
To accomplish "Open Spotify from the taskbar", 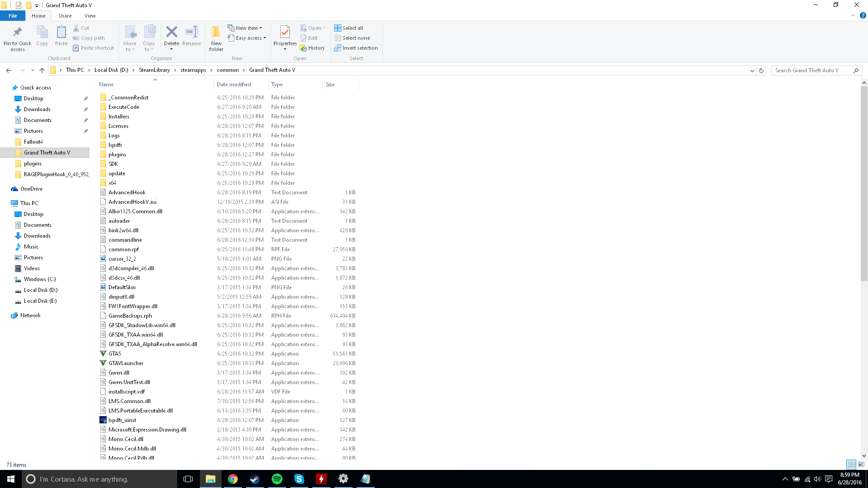I will (x=277, y=479).
